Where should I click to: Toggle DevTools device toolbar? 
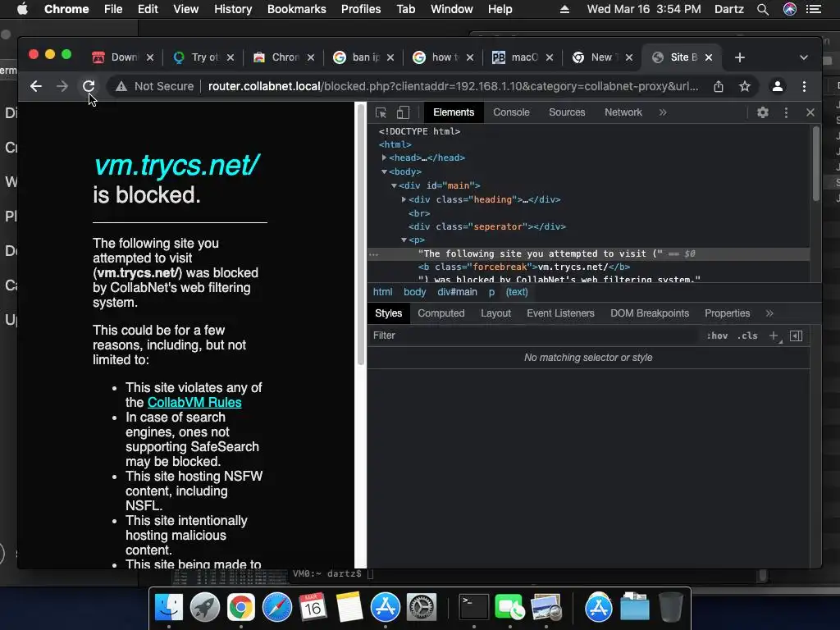point(403,112)
